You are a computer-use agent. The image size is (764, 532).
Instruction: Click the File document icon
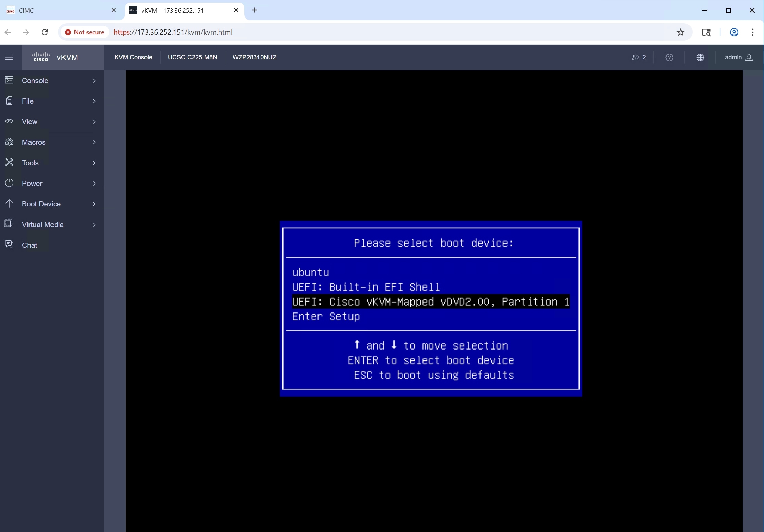pyautogui.click(x=9, y=101)
